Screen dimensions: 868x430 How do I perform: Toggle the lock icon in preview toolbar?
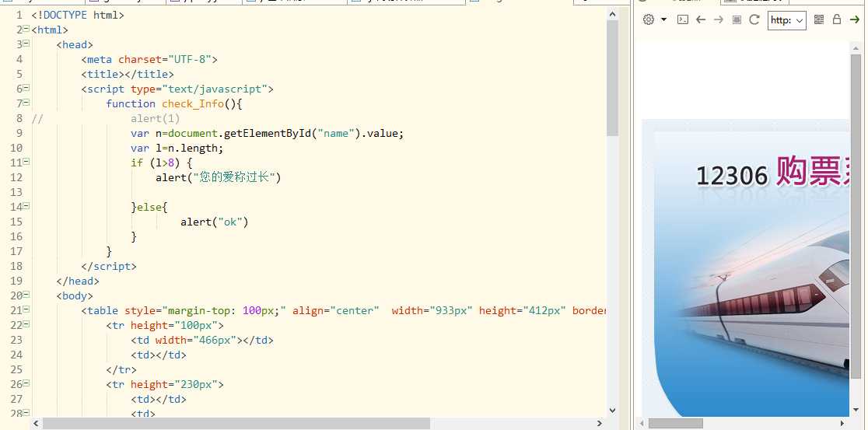pos(837,19)
